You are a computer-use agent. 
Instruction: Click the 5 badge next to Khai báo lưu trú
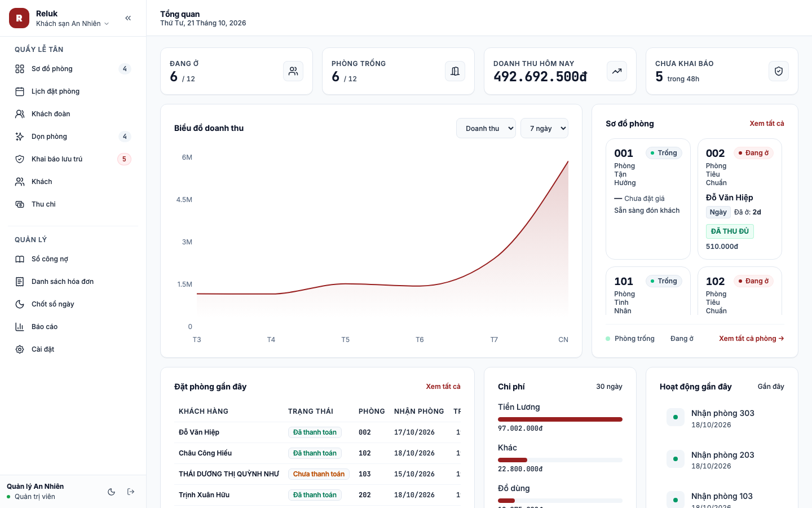[x=124, y=159]
